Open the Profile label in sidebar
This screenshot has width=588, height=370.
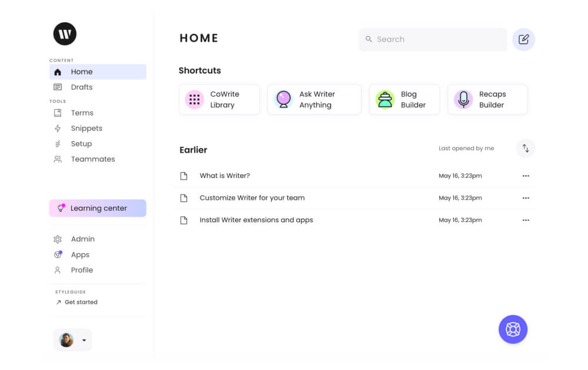(82, 270)
